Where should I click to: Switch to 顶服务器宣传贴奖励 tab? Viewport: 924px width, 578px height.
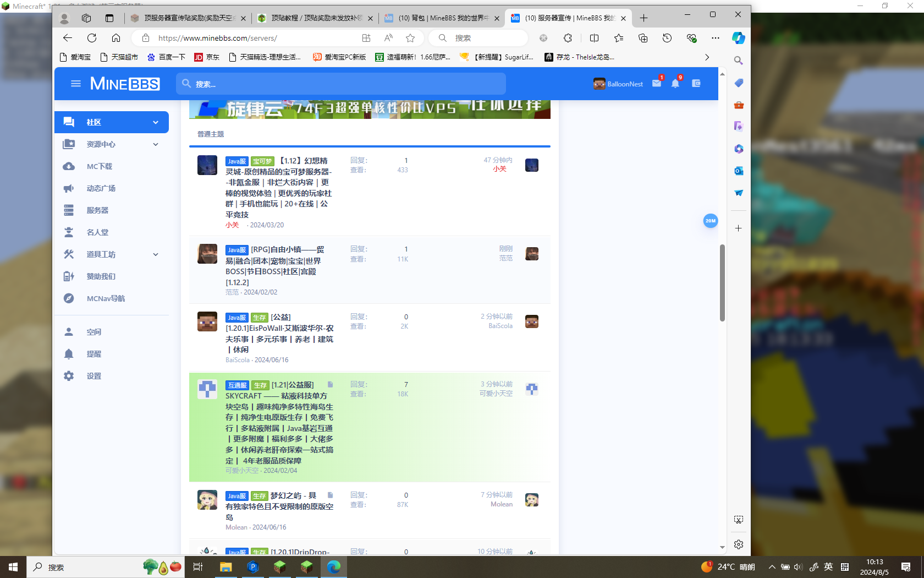click(x=188, y=18)
